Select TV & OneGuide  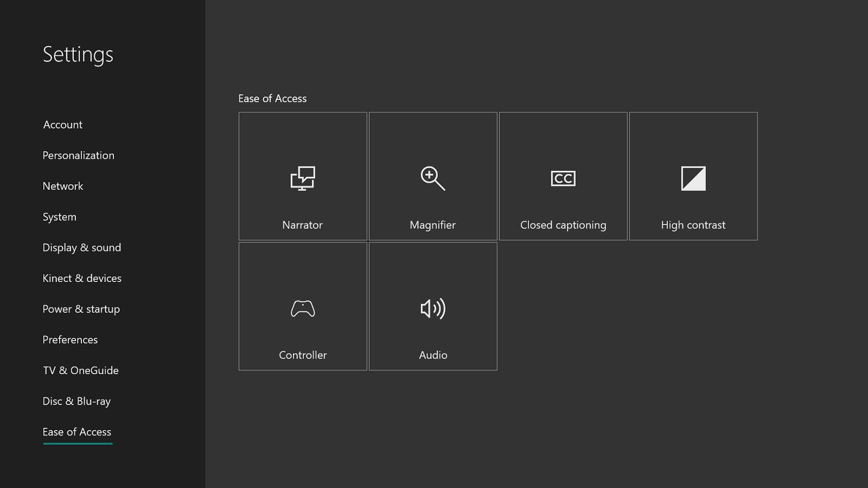[x=80, y=370]
